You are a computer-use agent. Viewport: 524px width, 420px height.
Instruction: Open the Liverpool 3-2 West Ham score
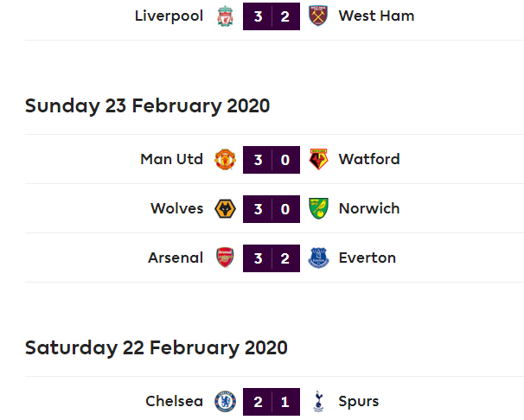[x=272, y=16]
